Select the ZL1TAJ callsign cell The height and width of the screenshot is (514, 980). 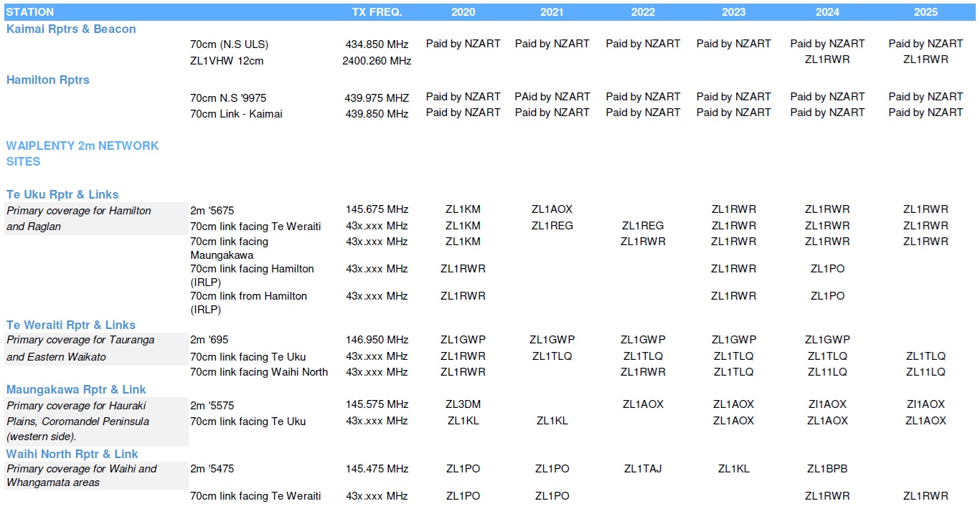click(643, 469)
